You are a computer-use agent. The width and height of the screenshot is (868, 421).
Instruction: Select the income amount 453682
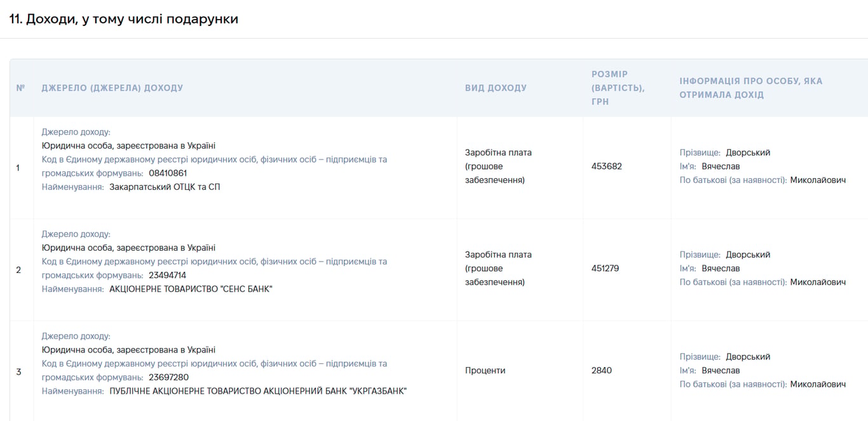(x=607, y=166)
